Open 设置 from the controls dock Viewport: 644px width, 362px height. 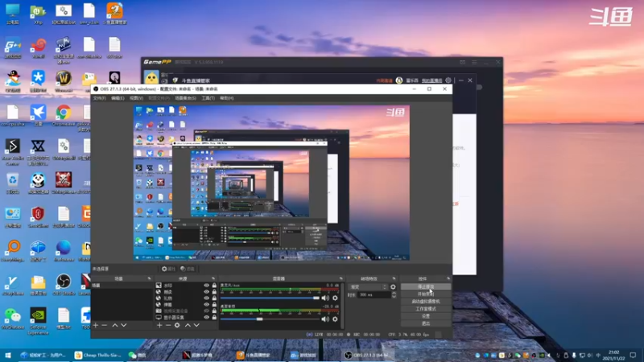426,316
